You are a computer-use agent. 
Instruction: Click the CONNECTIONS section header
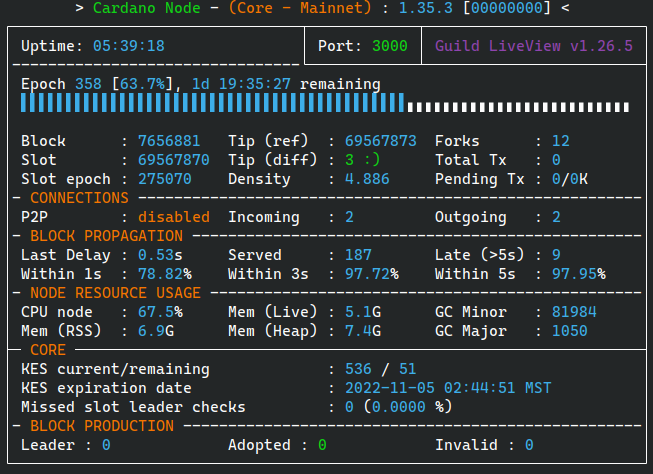pyautogui.click(x=79, y=198)
